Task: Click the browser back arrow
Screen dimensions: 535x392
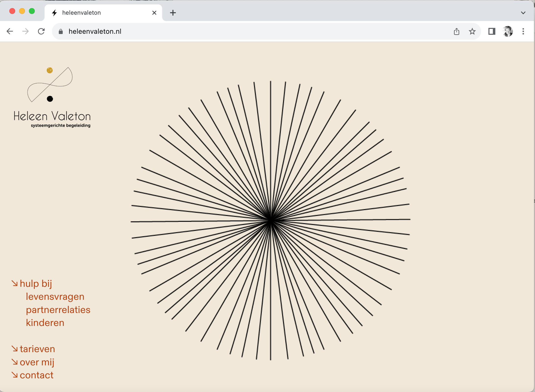Action: coord(10,31)
